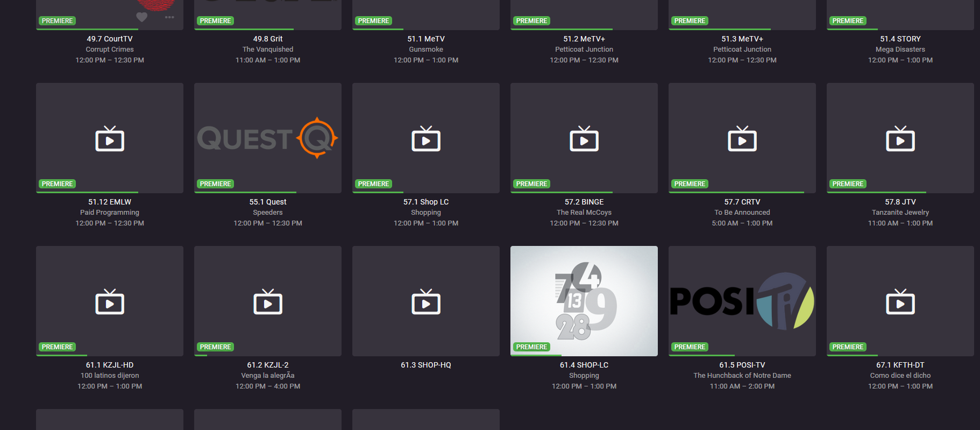Open the POSI-TV logo thumbnail
The width and height of the screenshot is (980, 430).
(742, 301)
